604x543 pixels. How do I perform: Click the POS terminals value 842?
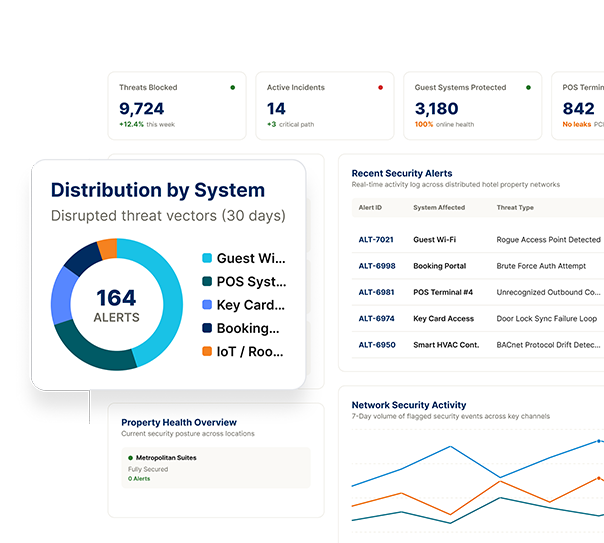tap(579, 109)
